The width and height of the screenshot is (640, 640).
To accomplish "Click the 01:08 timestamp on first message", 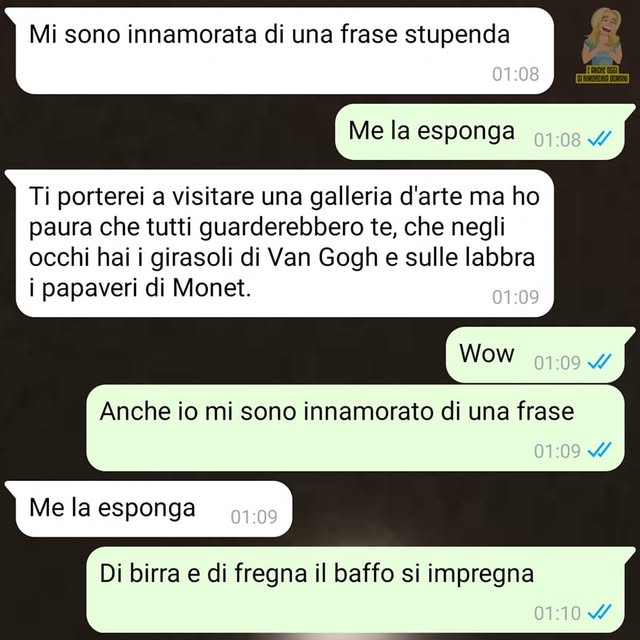I will coord(516,74).
